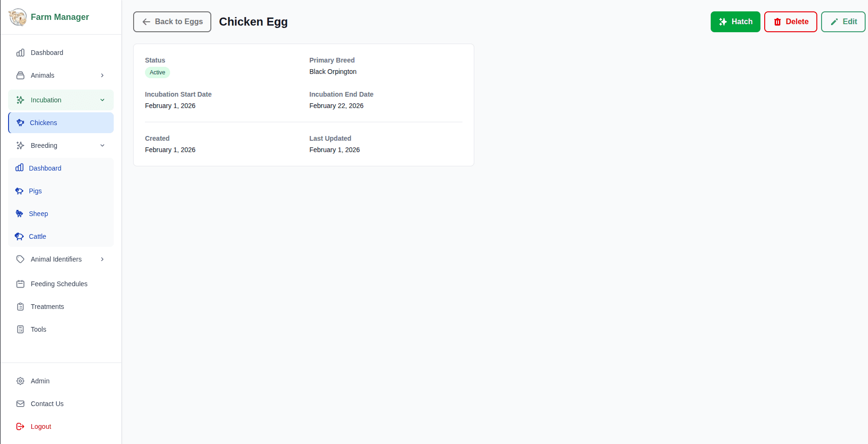
Task: Select the Treatments clipboard icon
Action: point(20,307)
